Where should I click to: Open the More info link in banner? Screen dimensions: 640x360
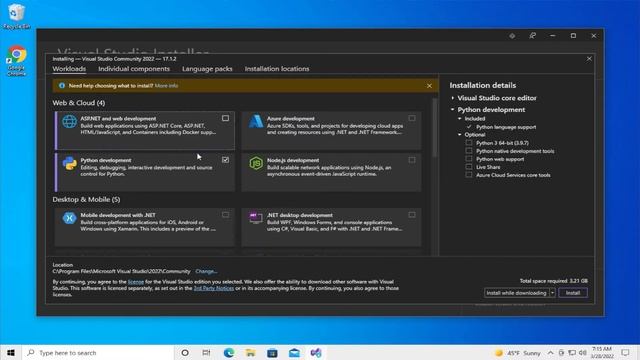166,86
